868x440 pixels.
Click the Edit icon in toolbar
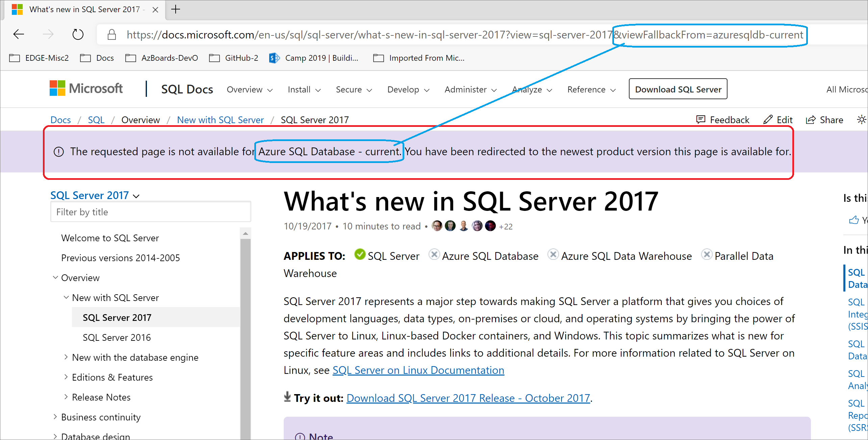(x=769, y=119)
